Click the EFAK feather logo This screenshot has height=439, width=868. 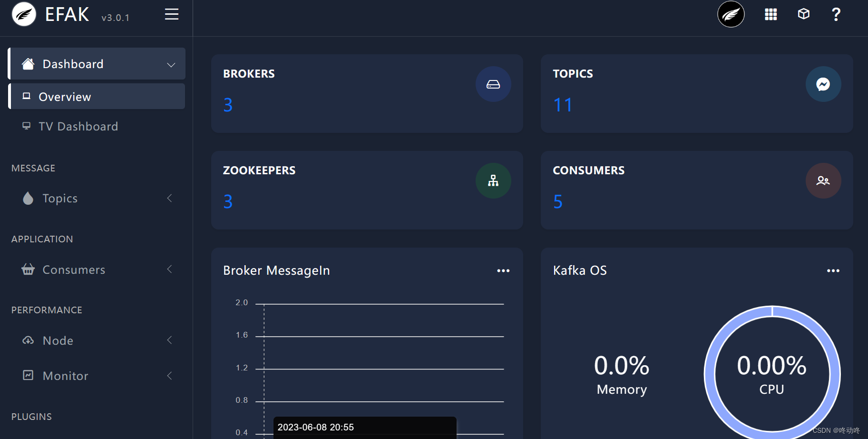tap(24, 14)
